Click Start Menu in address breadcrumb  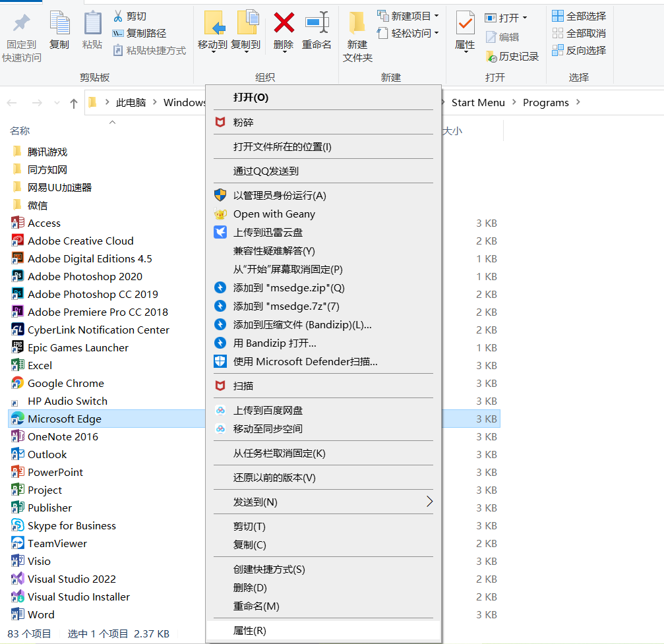(x=478, y=103)
